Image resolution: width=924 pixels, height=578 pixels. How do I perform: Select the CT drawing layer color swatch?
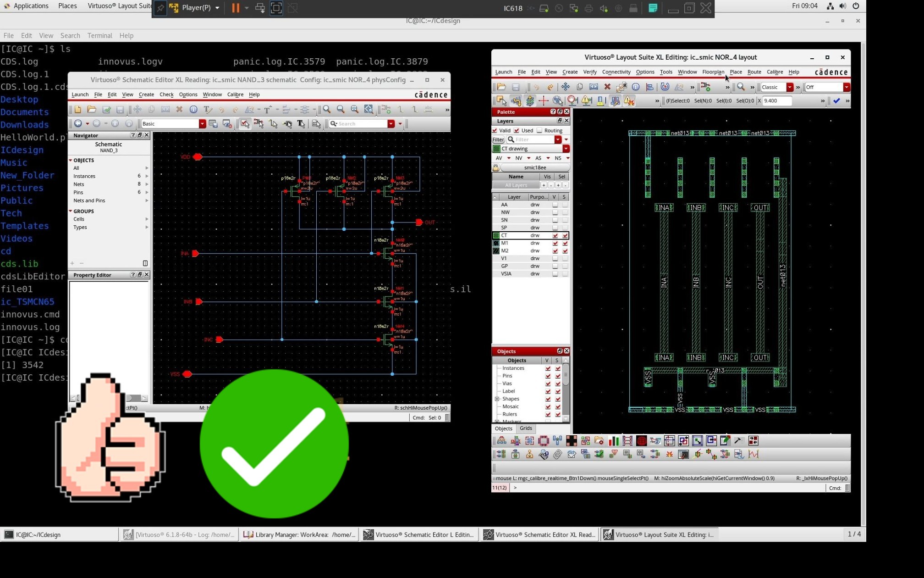(x=496, y=149)
